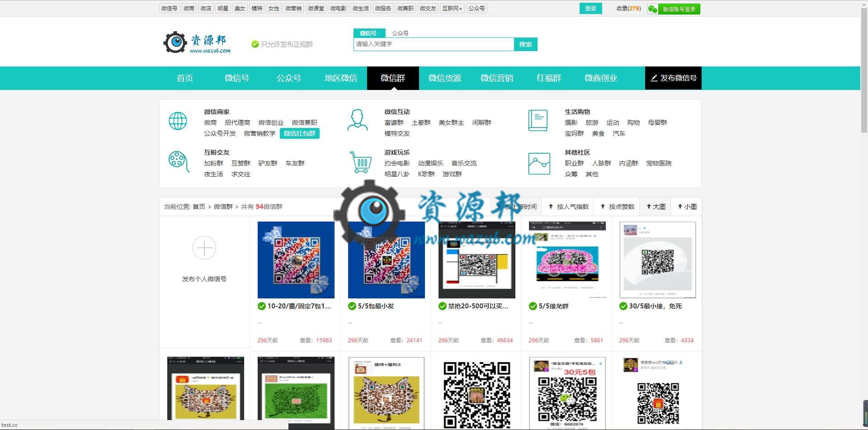
Task: Select the 微信号 search tab
Action: [368, 33]
